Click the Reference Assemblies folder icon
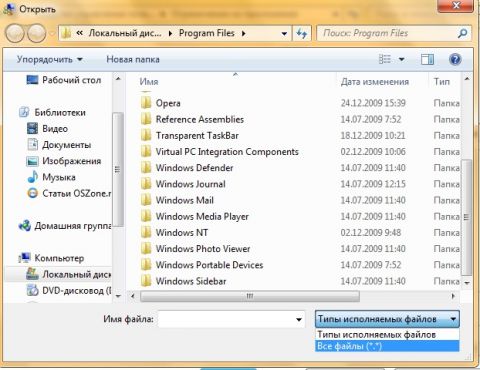 146,119
